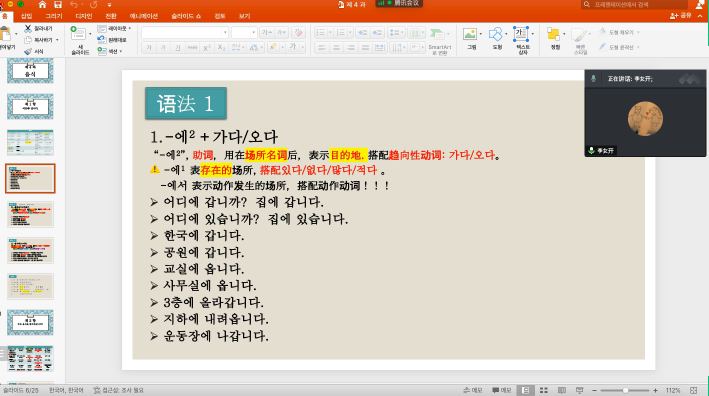Screen dimensions: 709x396
Task: Switch to the 애니메이션 (Animations) ribbon tab
Action: pyautogui.click(x=144, y=16)
